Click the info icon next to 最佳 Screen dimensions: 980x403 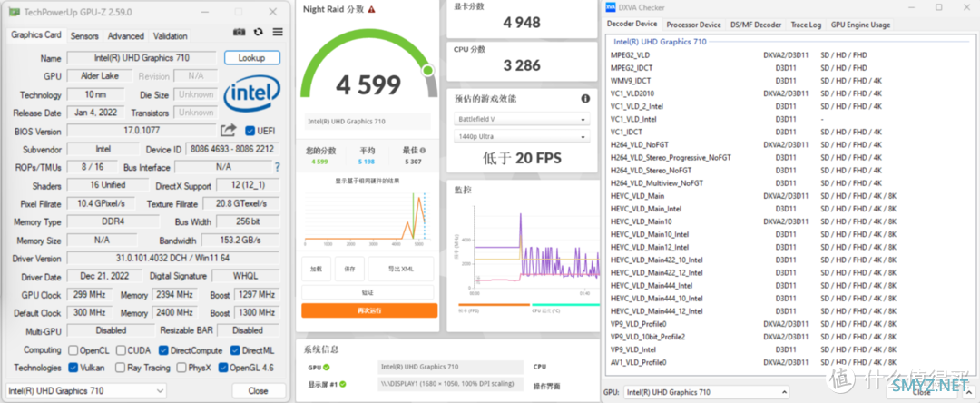pyautogui.click(x=423, y=151)
